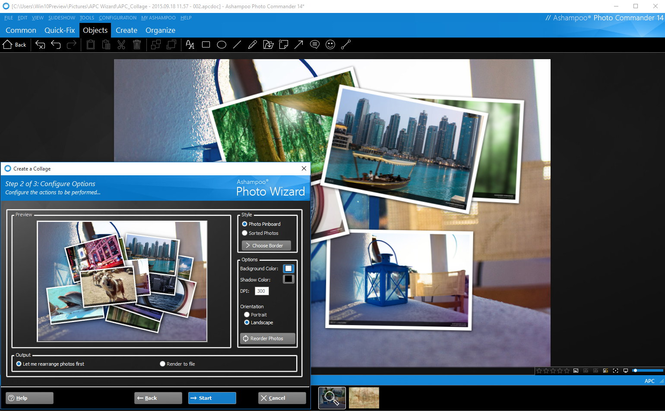The image size is (665, 411).
Task: Close the Create a Collage dialog
Action: coord(304,168)
